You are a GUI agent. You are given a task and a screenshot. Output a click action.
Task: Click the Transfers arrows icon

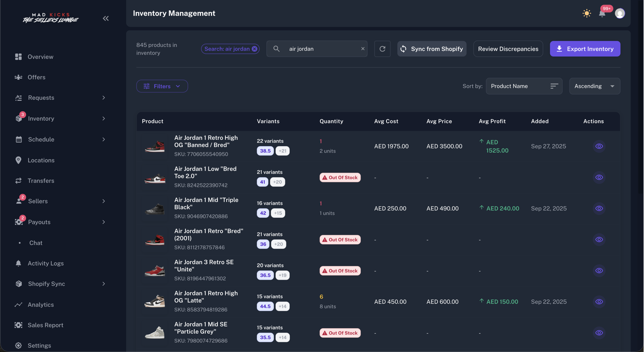click(18, 181)
